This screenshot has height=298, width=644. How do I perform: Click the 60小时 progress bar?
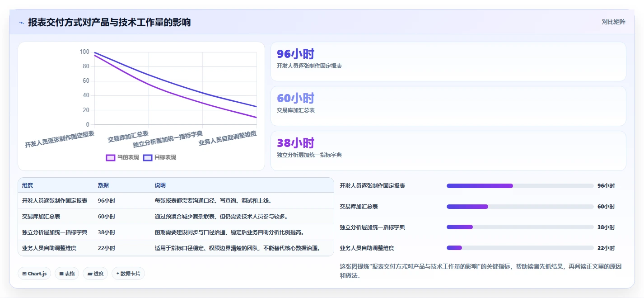point(520,207)
